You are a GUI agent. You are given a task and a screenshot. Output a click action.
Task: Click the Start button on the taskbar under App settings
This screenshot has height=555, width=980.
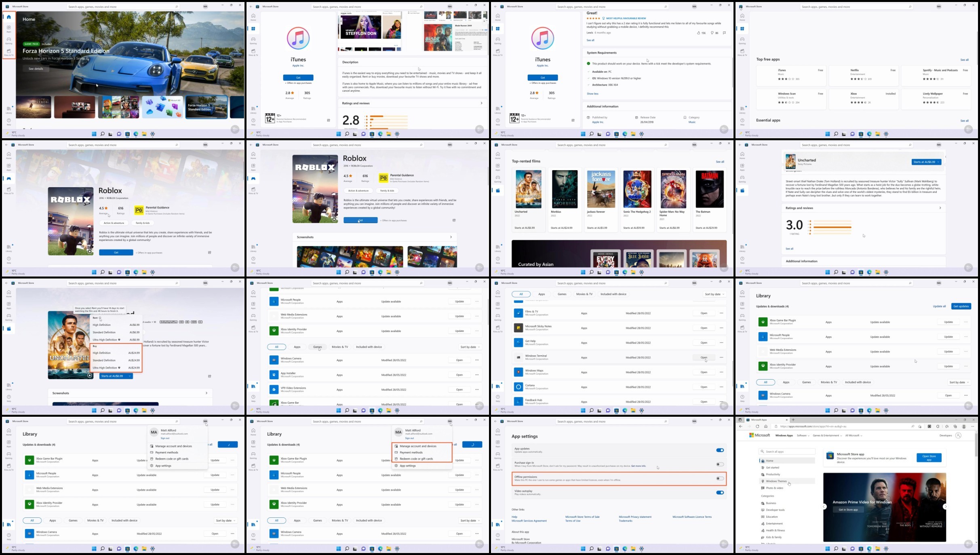tap(583, 549)
